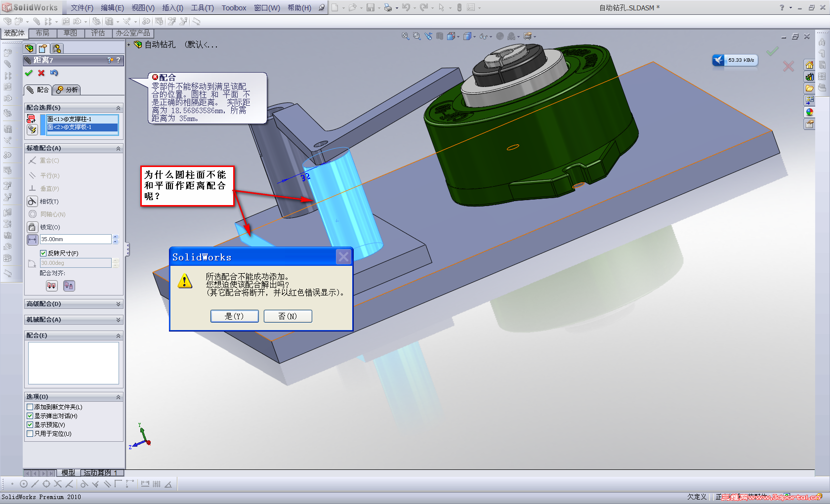Image resolution: width=830 pixels, height=504 pixels.
Task: Switch to the 分析 tab in PropertyManager
Action: 67,90
